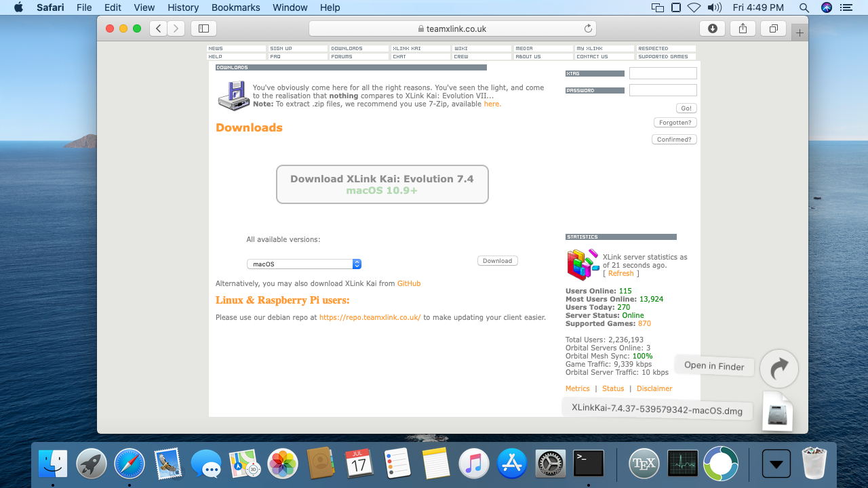This screenshot has height=488, width=868.
Task: Open the Bookmarks menu
Action: [235, 7]
